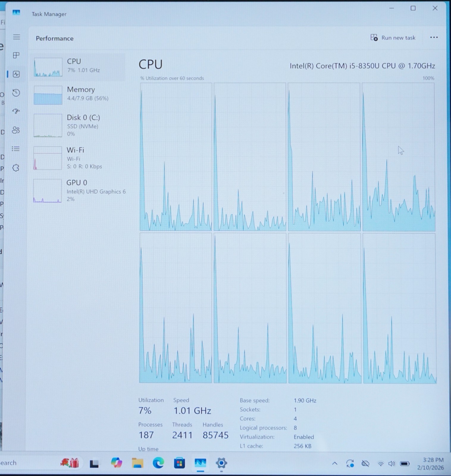Expand the hidden system tray icons chevron

[x=335, y=464]
